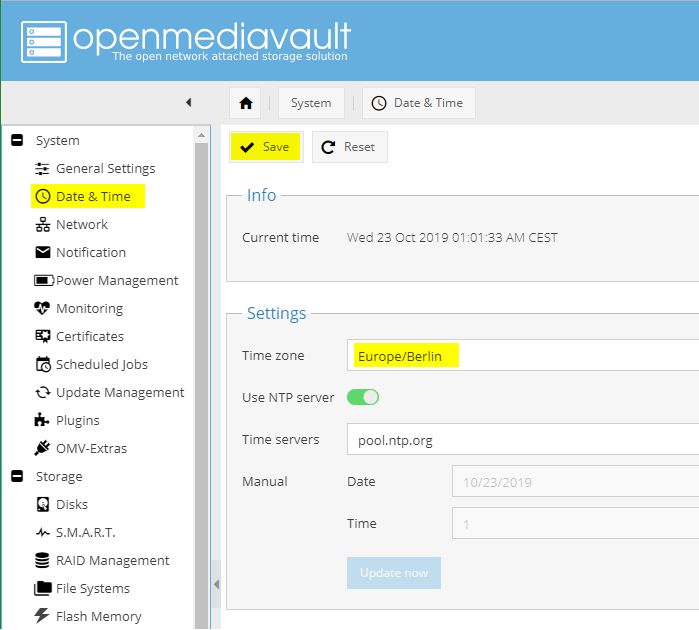Click the Date & Time clock icon in sidebar
The width and height of the screenshot is (699, 630).
tap(43, 197)
